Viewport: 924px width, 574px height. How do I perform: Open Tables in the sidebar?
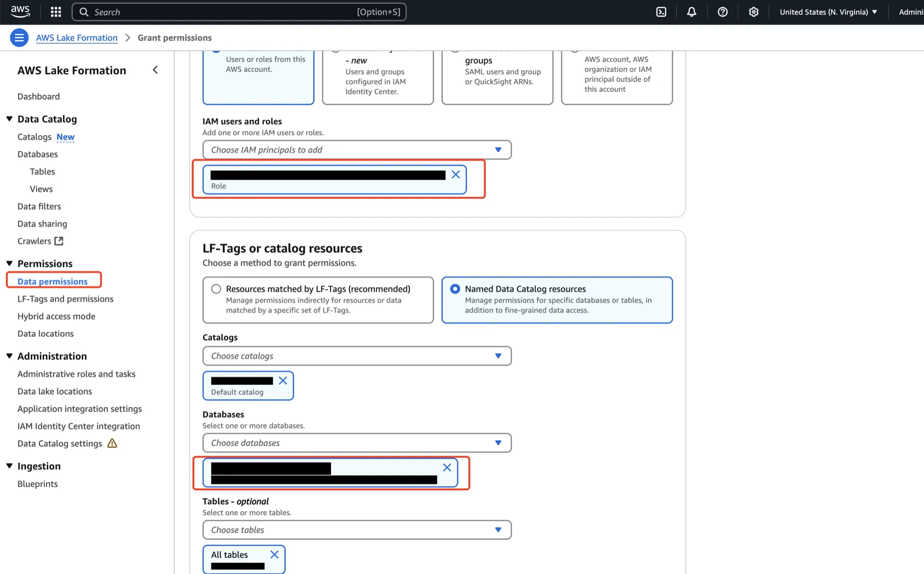42,171
